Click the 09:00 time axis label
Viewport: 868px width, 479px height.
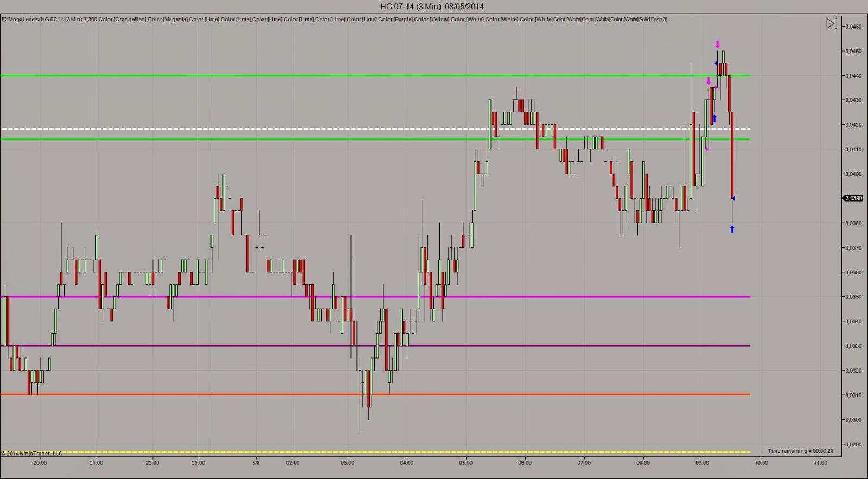(x=702, y=463)
